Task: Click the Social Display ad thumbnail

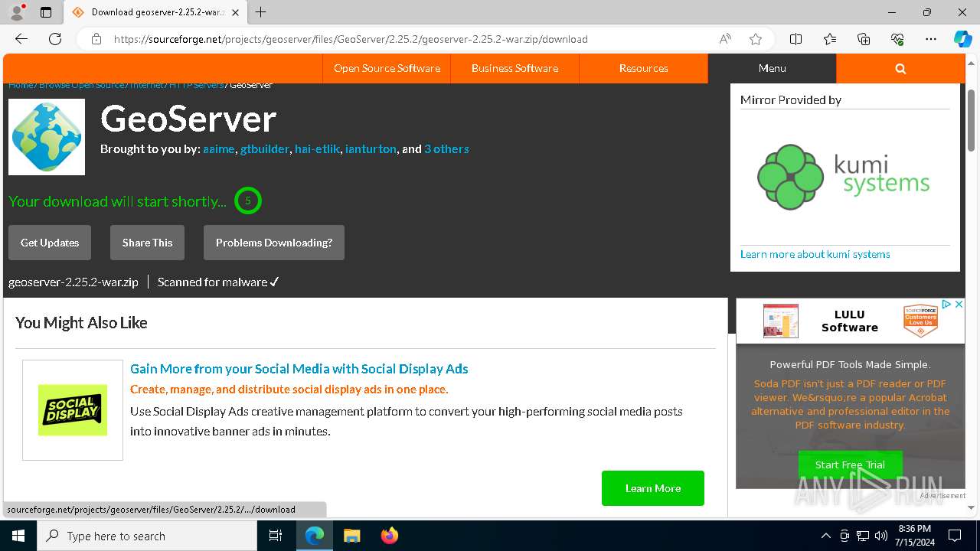Action: (x=73, y=410)
